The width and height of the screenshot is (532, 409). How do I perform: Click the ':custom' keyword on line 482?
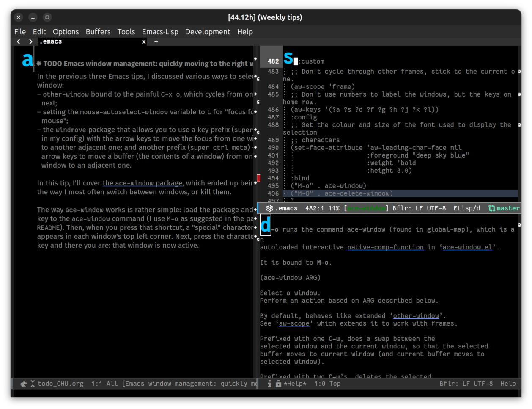311,61
